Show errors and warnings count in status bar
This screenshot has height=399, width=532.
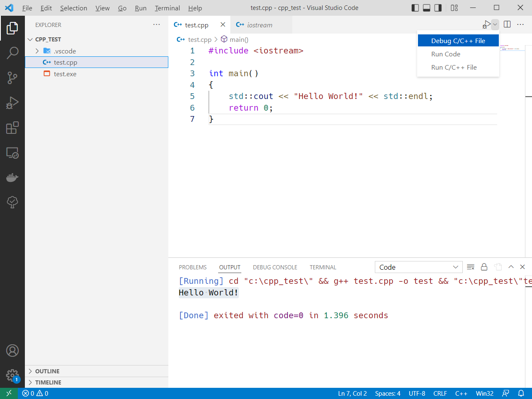[35, 394]
